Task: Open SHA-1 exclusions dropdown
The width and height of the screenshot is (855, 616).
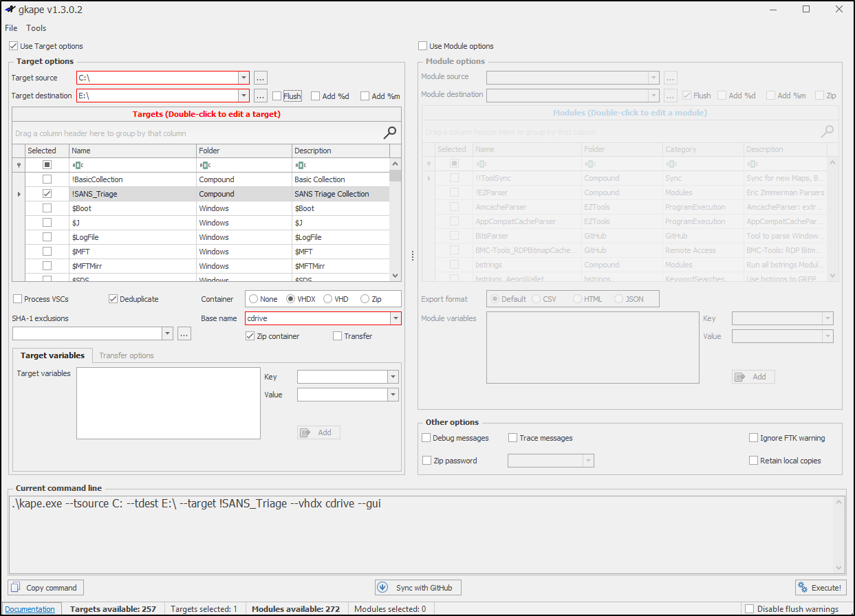Action: click(167, 333)
